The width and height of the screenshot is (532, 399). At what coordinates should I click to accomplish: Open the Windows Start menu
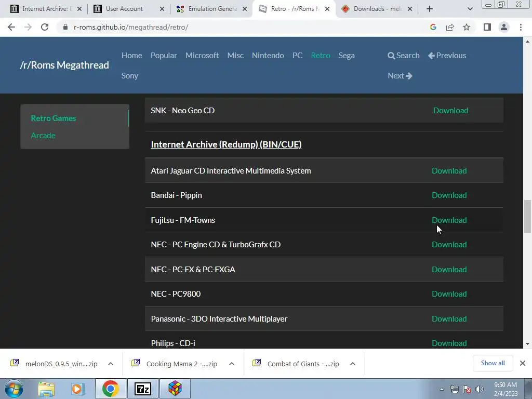pyautogui.click(x=14, y=389)
